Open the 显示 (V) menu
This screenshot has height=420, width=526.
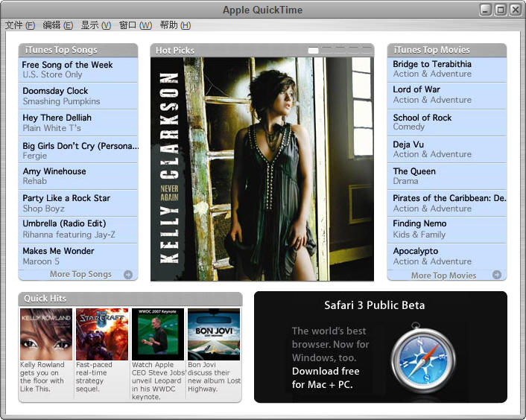coord(95,25)
